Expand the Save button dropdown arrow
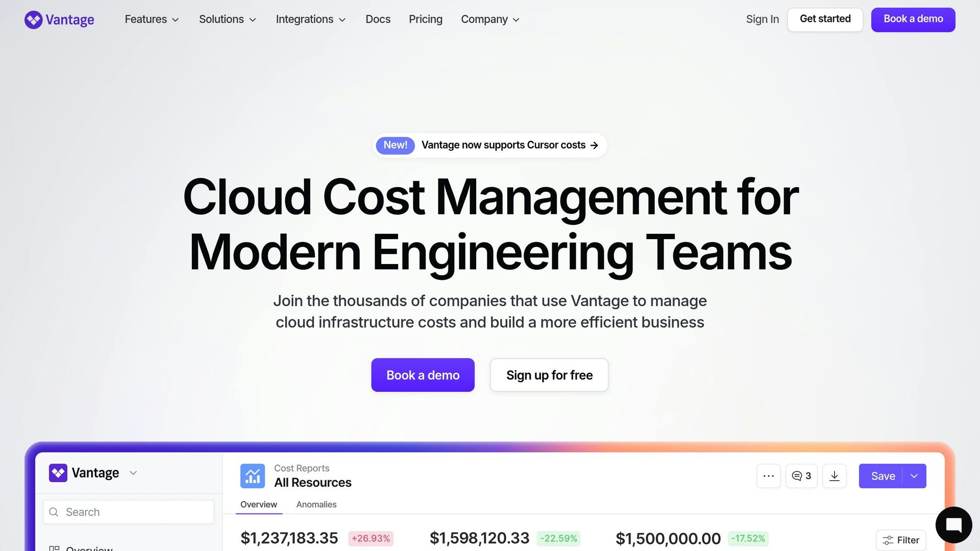This screenshot has width=980, height=551. tap(914, 476)
